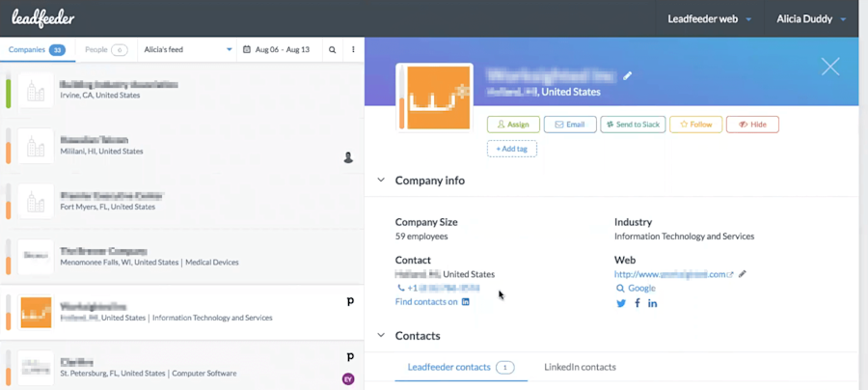Screen dimensions: 868x390
Task: Open the Alicia Duddy account menu
Action: (x=811, y=19)
